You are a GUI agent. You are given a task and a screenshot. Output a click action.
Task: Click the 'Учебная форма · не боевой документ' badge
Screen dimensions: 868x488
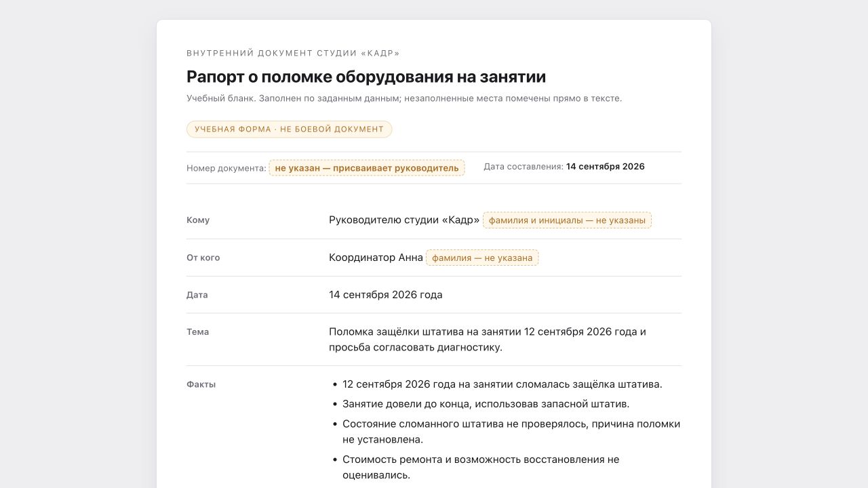[289, 129]
